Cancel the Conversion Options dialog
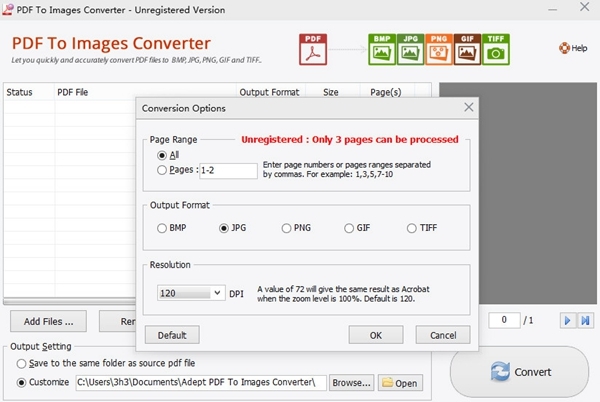This screenshot has height=402, width=600. point(443,335)
